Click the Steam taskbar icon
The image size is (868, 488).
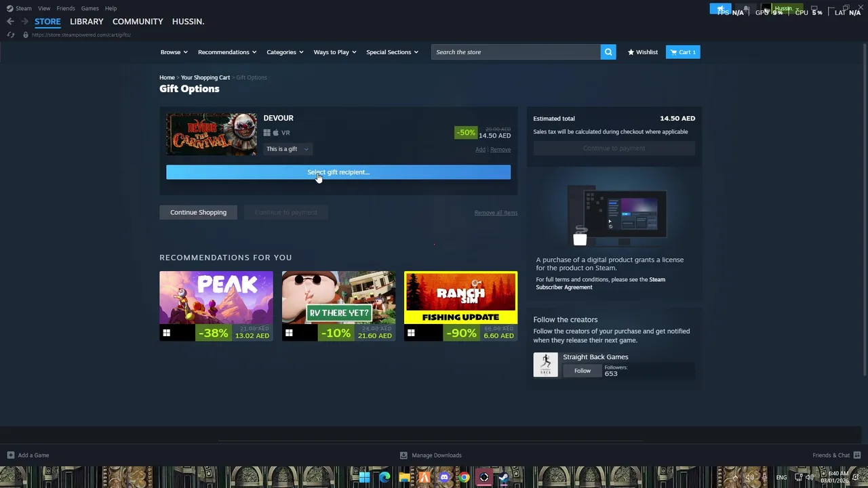[504, 477]
